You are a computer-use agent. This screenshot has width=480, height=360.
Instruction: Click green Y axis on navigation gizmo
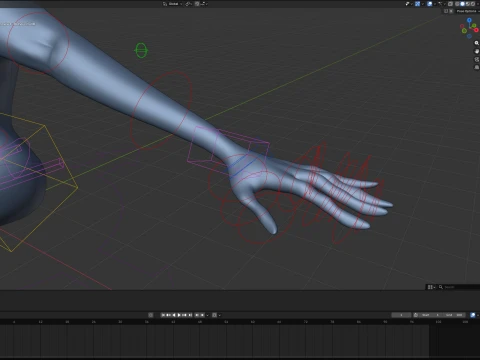pyautogui.click(x=464, y=31)
